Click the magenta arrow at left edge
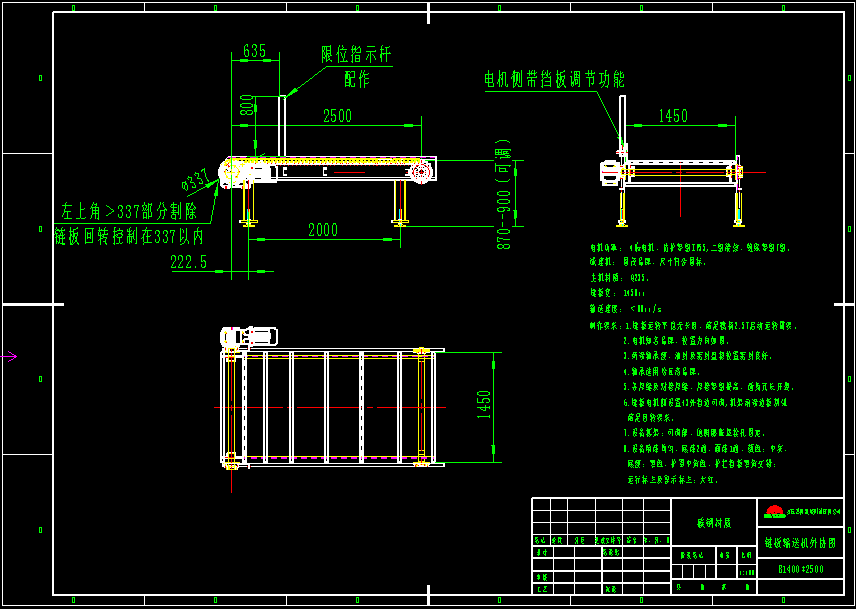This screenshot has height=609, width=856. pyautogui.click(x=9, y=356)
